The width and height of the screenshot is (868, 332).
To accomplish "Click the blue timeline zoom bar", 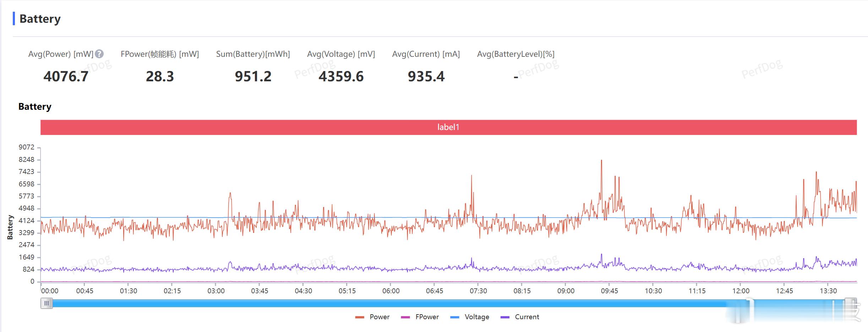I will (449, 304).
